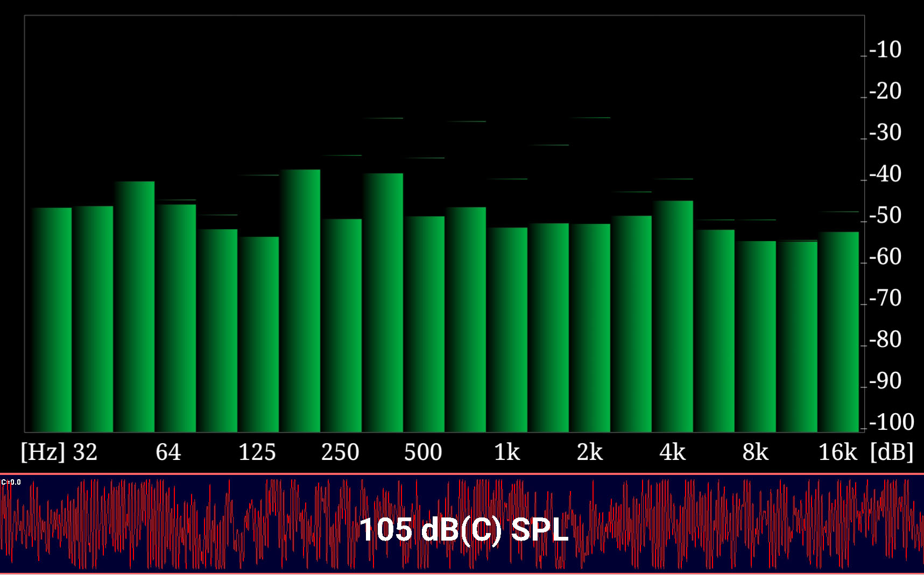
Task: Click the 32 frequency axis label
Action: pos(85,452)
